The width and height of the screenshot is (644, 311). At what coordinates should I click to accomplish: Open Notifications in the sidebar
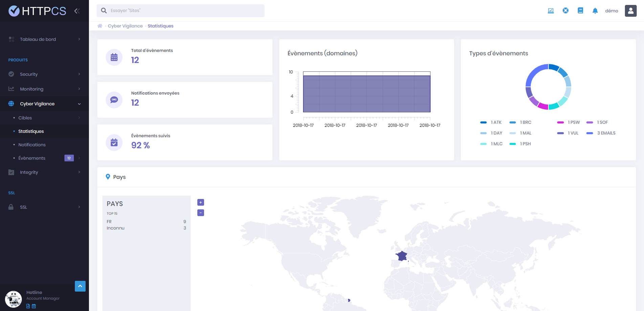tap(32, 145)
